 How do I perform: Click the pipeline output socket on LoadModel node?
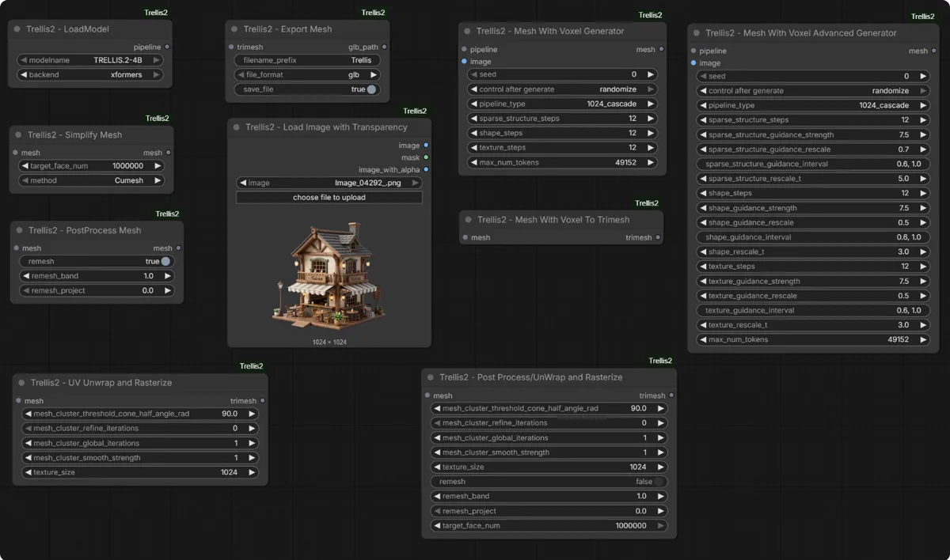click(x=167, y=47)
